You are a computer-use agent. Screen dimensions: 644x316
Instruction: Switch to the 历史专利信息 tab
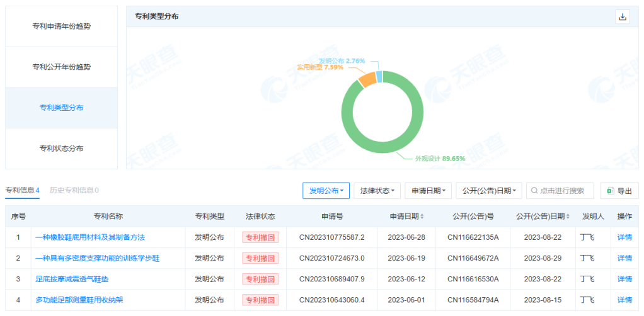(74, 190)
